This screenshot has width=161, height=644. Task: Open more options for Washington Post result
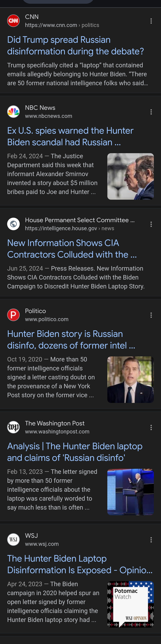151,427
